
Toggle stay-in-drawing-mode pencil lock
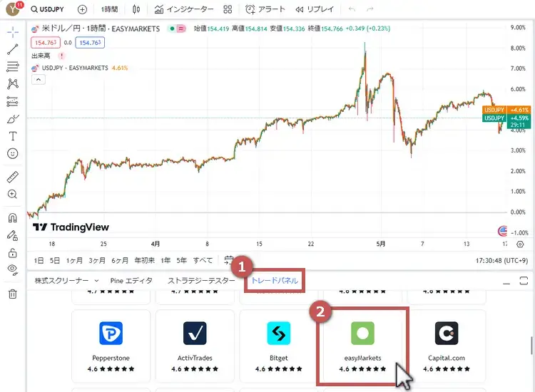point(13,235)
